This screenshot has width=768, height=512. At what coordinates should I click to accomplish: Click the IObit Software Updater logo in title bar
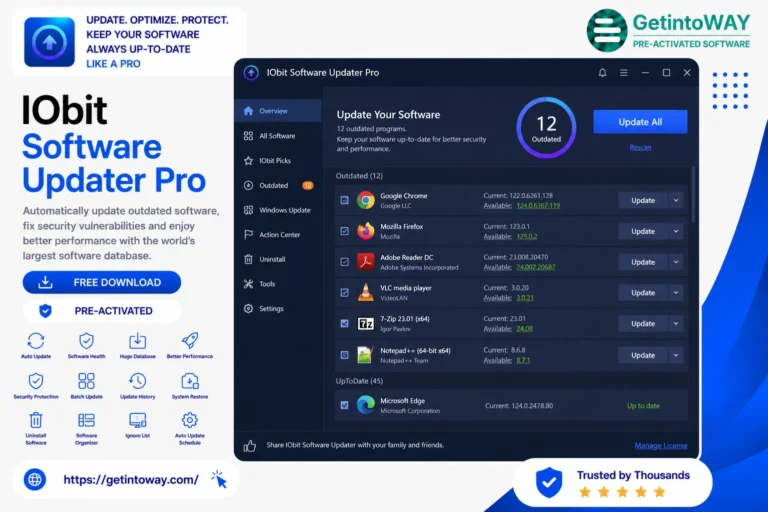tap(251, 73)
